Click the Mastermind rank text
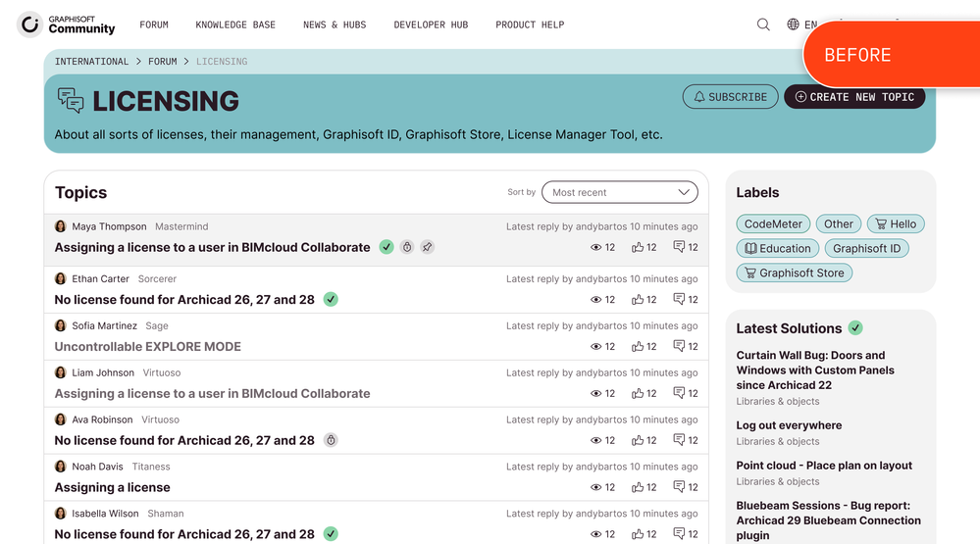This screenshot has width=980, height=544. click(x=181, y=226)
